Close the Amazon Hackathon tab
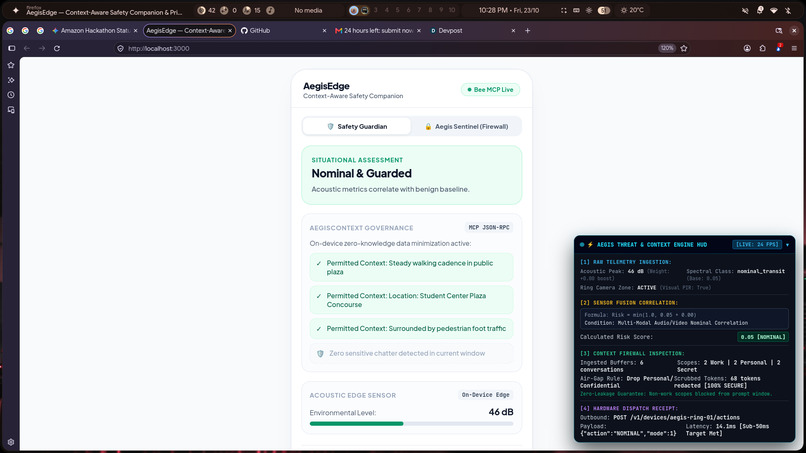The width and height of the screenshot is (806, 453). point(135,31)
